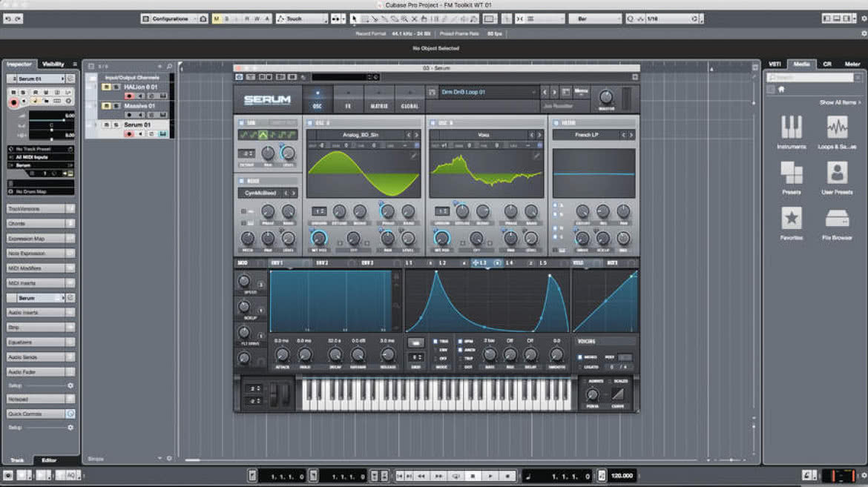The height and width of the screenshot is (487, 868).
Task: Click Show All Items link
Action: (838, 102)
